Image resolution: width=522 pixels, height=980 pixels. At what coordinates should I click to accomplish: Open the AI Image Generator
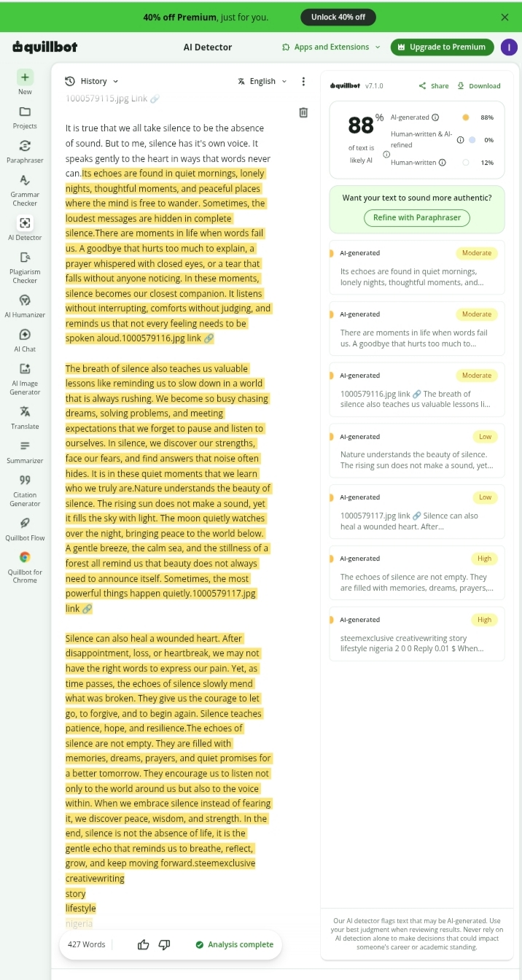pos(25,378)
